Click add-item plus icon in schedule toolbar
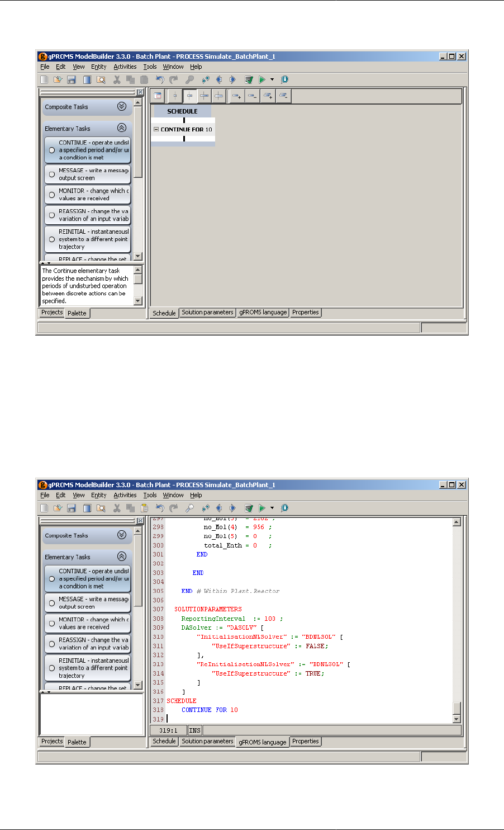This screenshot has width=504, height=830. [236, 96]
